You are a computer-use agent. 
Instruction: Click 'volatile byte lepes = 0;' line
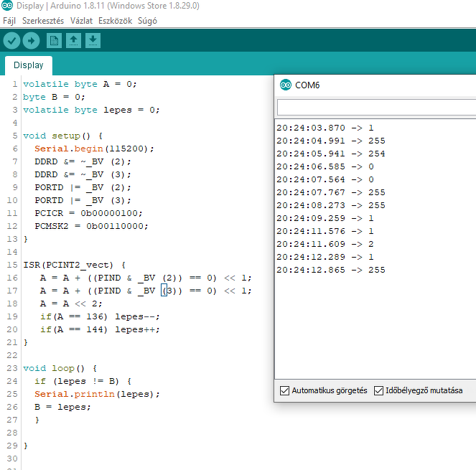pos(91,110)
